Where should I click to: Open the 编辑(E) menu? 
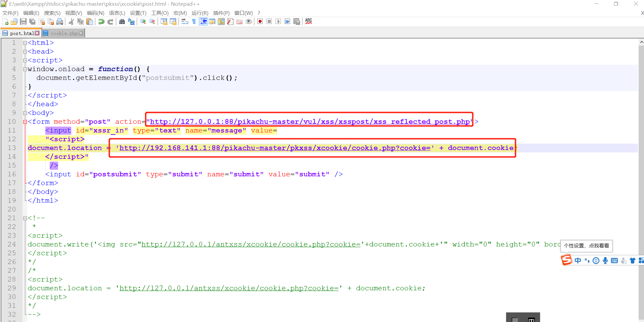31,13
